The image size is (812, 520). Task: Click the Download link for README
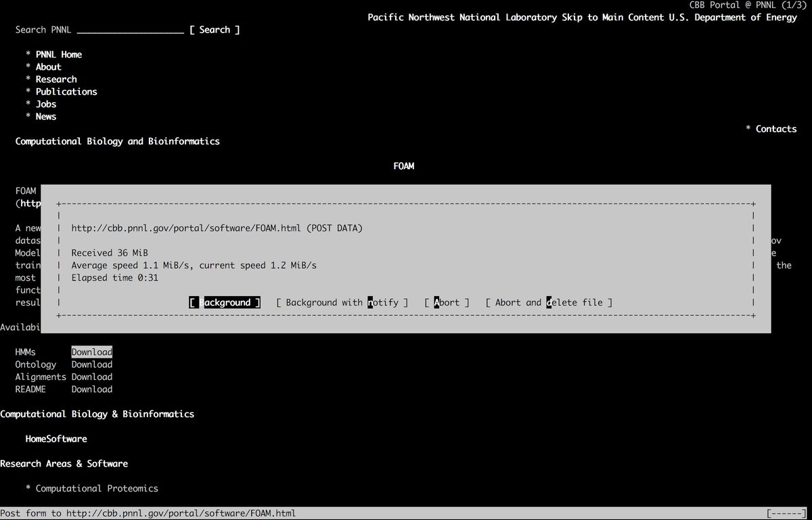(92, 389)
